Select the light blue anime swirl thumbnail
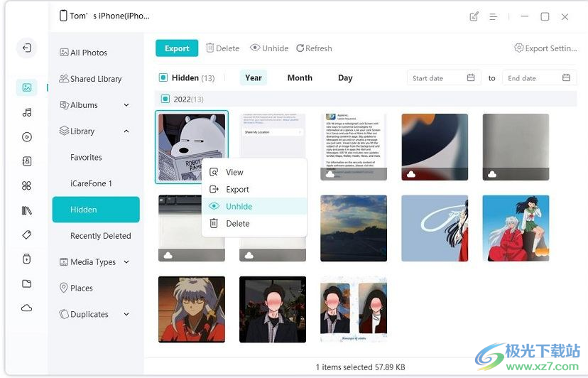 [434, 228]
